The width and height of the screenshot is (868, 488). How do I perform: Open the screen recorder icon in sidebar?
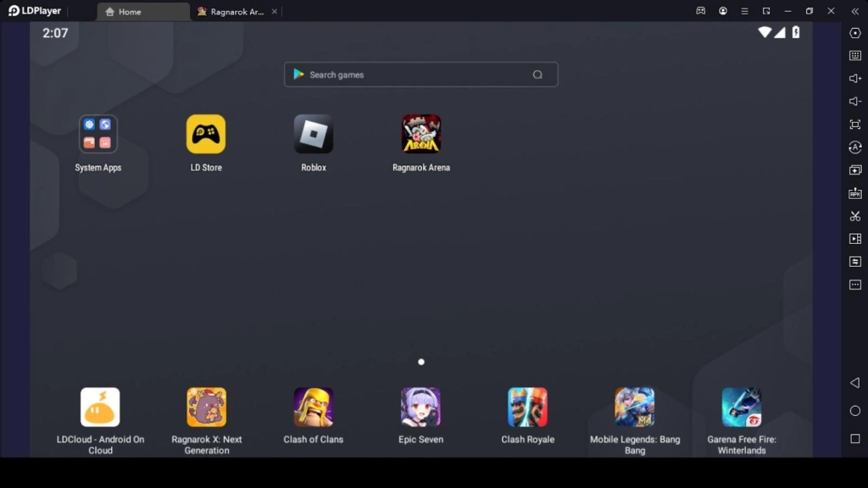[x=855, y=239]
